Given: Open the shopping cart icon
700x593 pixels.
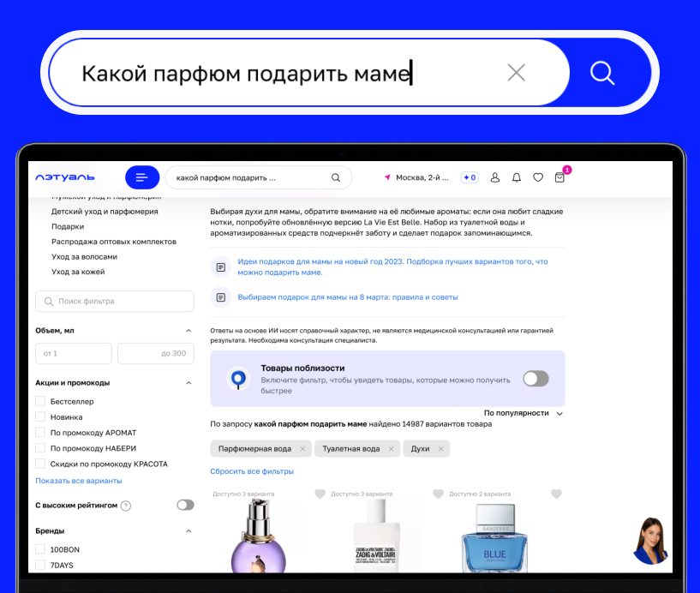Looking at the screenshot, I should (559, 177).
